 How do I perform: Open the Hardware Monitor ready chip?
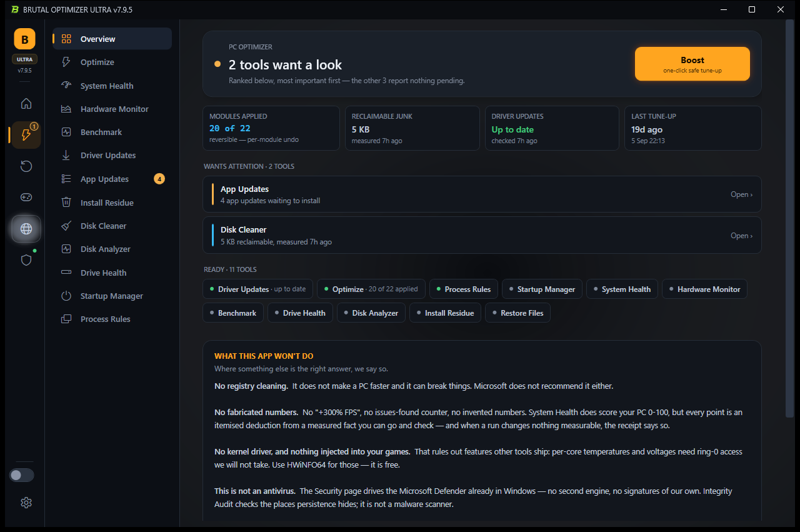(x=704, y=289)
